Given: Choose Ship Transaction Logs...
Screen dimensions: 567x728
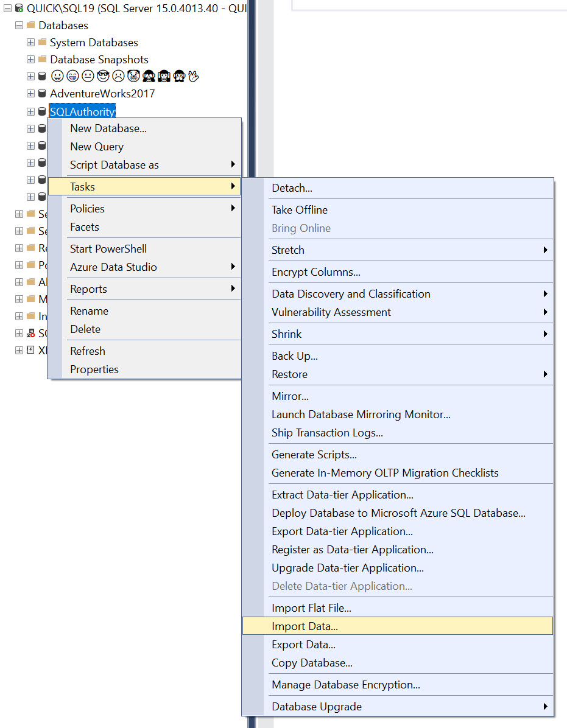Looking at the screenshot, I should tap(398, 433).
